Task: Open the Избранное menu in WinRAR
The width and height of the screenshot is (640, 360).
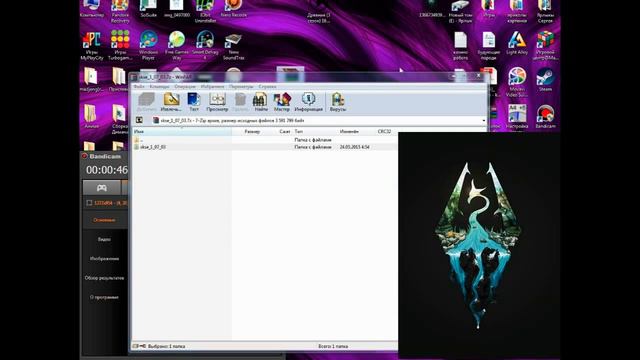Action: (x=212, y=87)
